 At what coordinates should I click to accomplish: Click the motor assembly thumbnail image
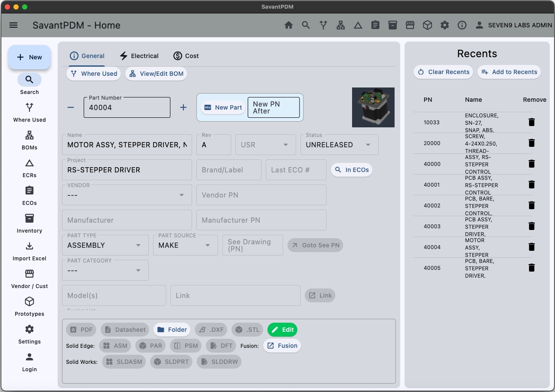[x=373, y=107]
